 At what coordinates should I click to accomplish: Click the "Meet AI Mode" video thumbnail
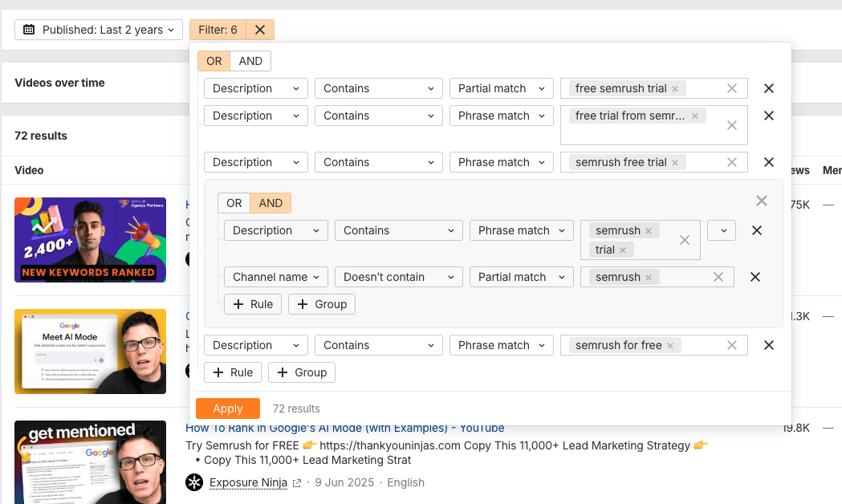pos(90,352)
